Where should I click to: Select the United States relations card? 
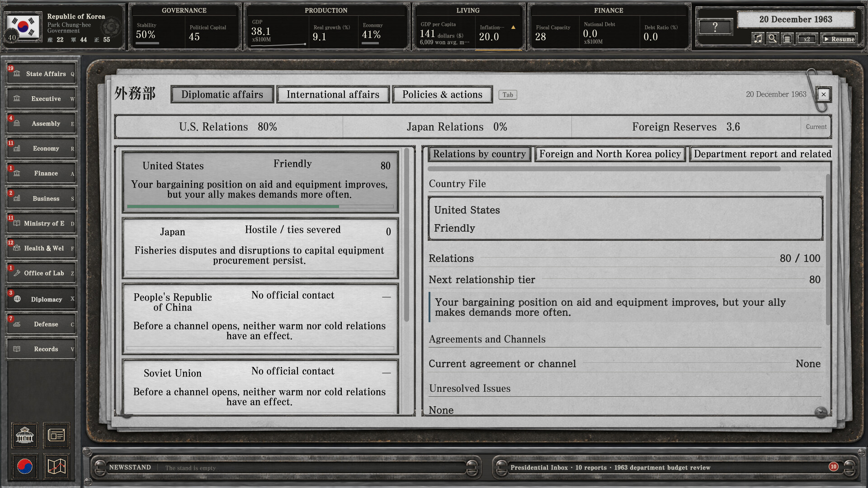260,182
